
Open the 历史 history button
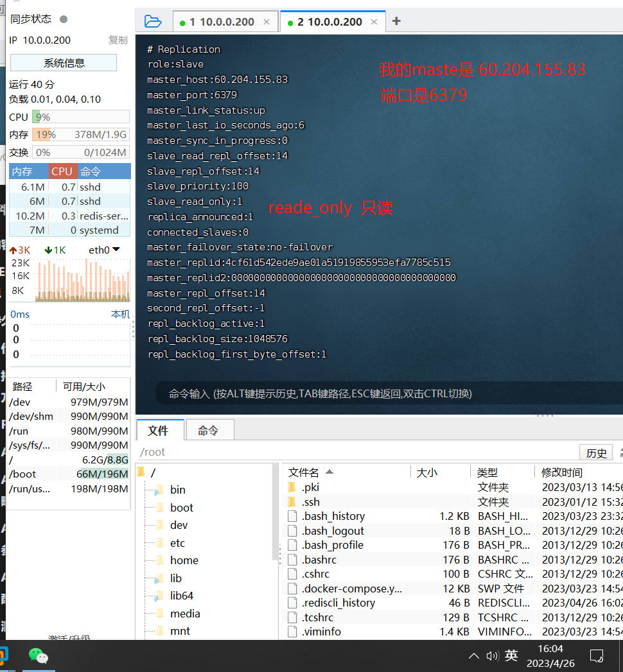(x=597, y=453)
